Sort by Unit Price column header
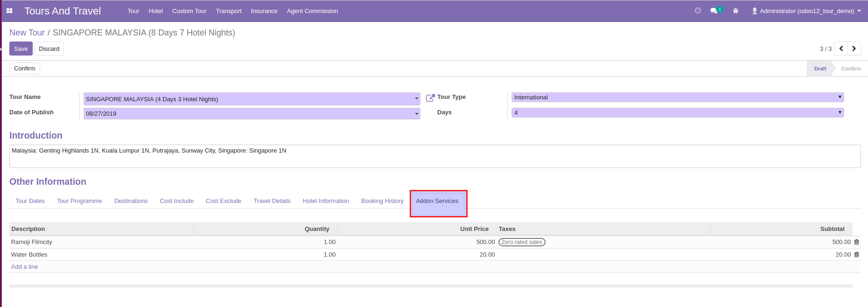 [x=417, y=229]
